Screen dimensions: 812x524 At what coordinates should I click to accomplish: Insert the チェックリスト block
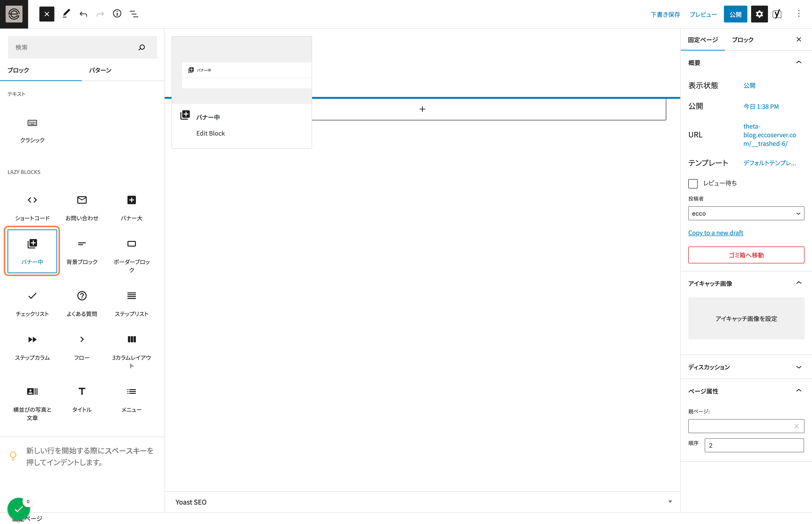click(x=32, y=304)
